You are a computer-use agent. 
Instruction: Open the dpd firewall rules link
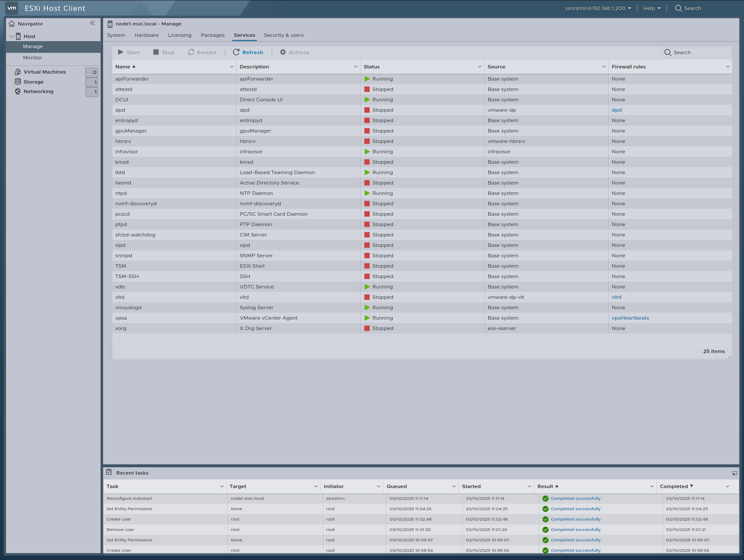tap(616, 110)
